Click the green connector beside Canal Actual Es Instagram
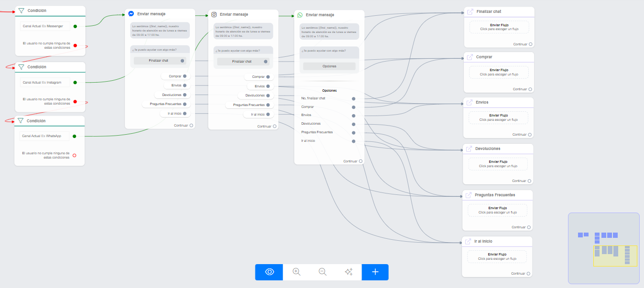The width and height of the screenshot is (644, 288). pos(75,83)
